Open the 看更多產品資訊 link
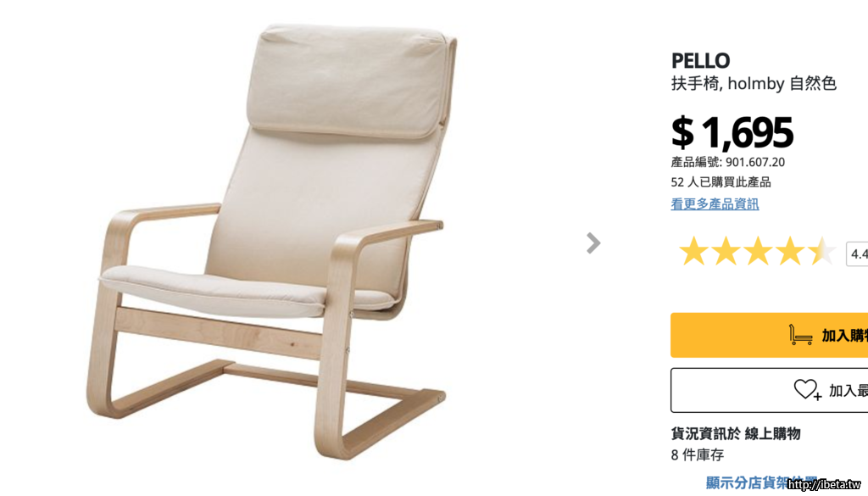The width and height of the screenshot is (868, 496). (x=715, y=203)
